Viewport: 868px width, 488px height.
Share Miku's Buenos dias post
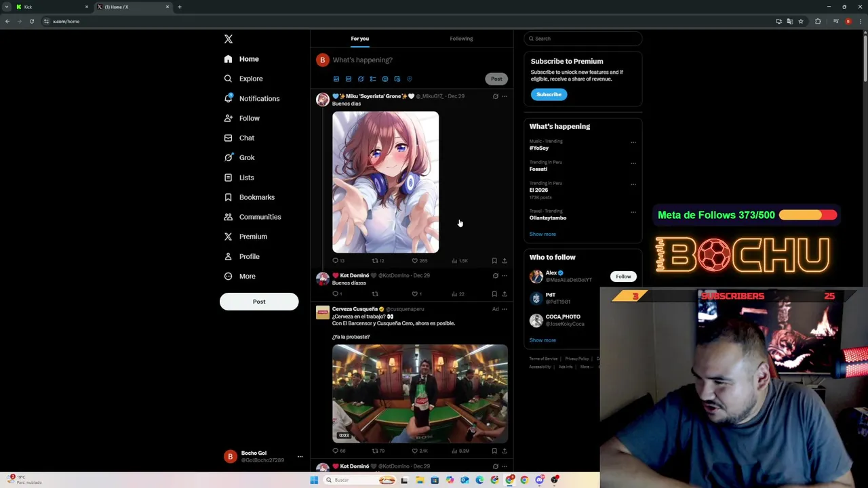point(505,260)
